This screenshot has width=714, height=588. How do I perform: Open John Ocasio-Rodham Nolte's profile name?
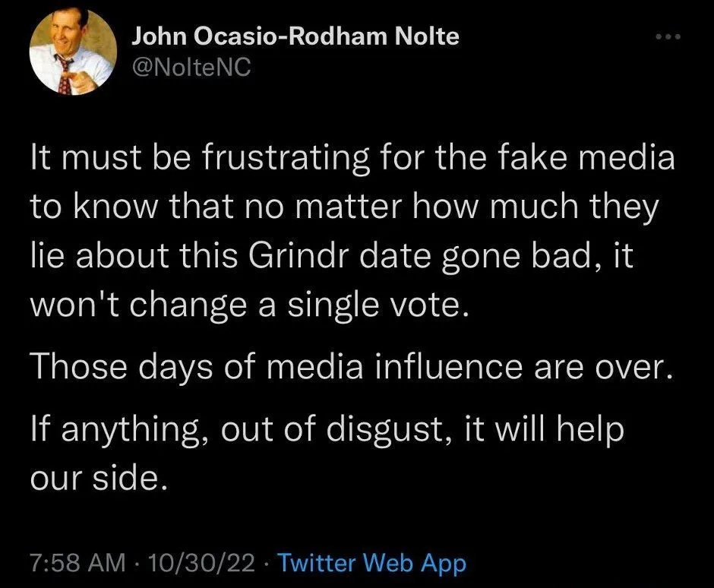point(295,36)
